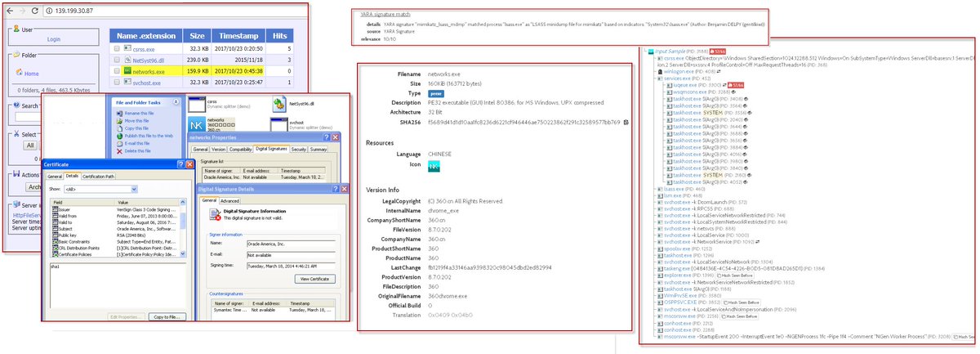Click red 57/66 badge beside Input Sample
The height and width of the screenshot is (354, 980).
pos(717,51)
